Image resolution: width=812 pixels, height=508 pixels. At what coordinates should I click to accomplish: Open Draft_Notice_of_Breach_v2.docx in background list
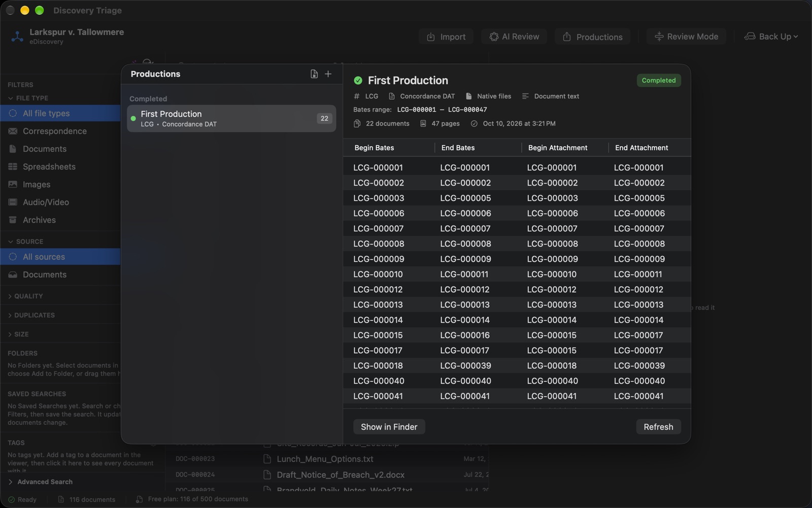341,475
